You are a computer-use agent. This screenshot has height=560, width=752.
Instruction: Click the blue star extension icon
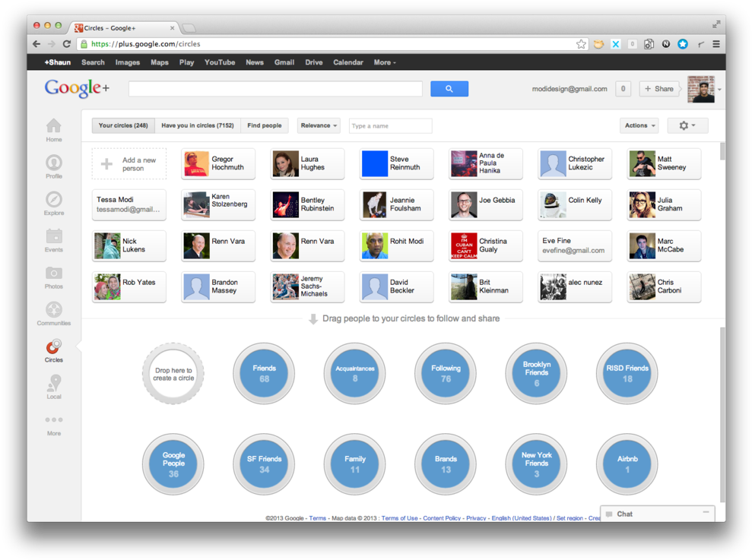(683, 44)
